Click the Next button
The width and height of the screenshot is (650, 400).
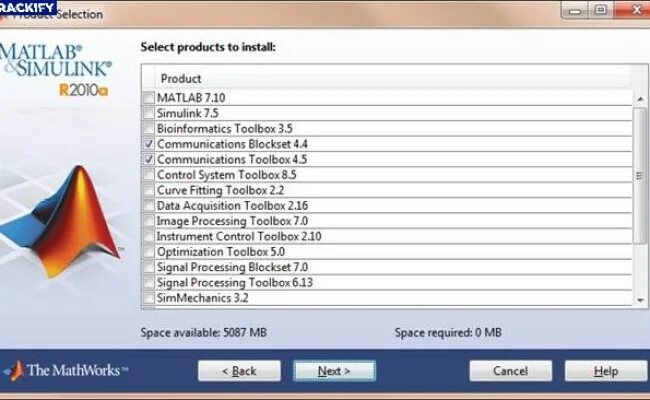(x=334, y=371)
